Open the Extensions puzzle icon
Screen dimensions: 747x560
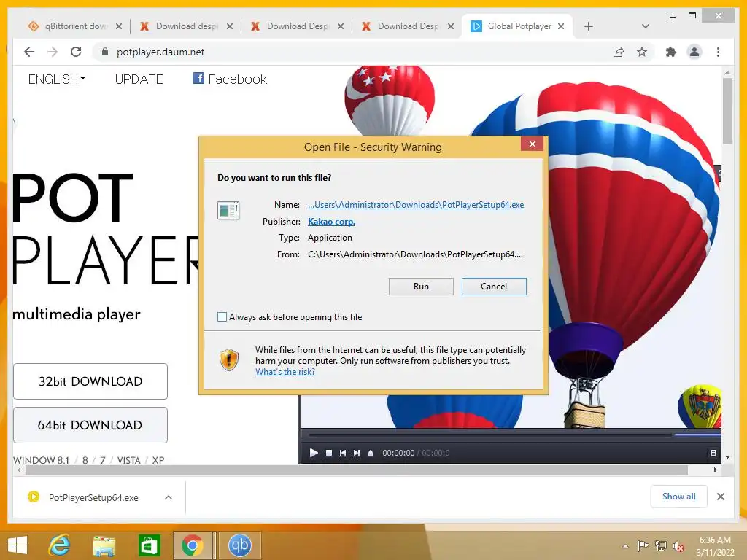(x=671, y=52)
